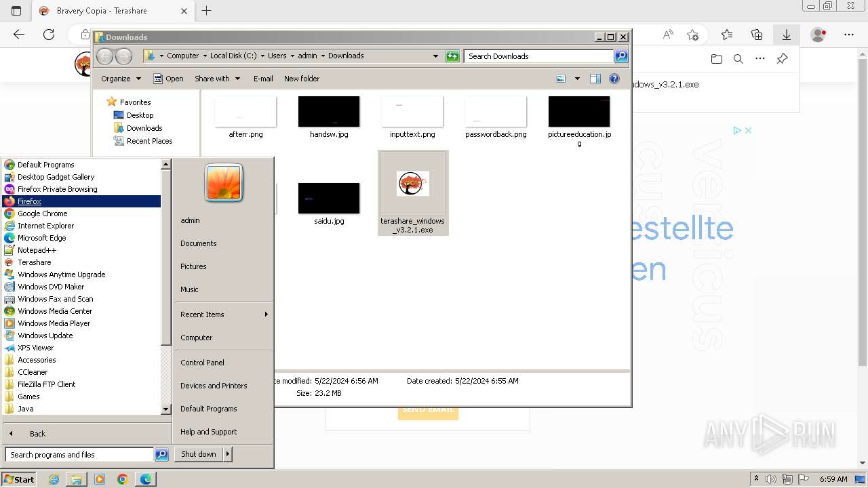
Task: Open Notepad++ from the programs list
Action: click(x=81, y=250)
